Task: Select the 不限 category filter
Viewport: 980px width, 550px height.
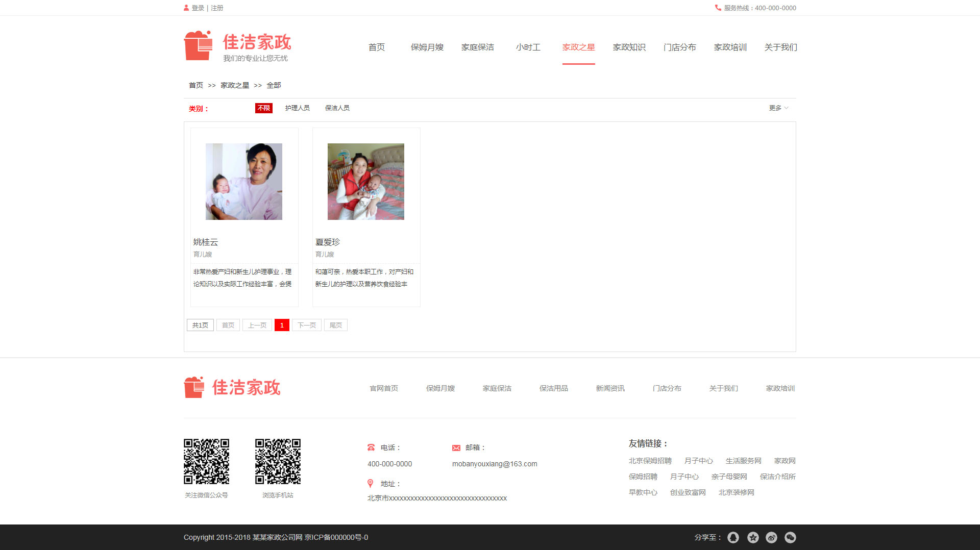Action: point(264,108)
